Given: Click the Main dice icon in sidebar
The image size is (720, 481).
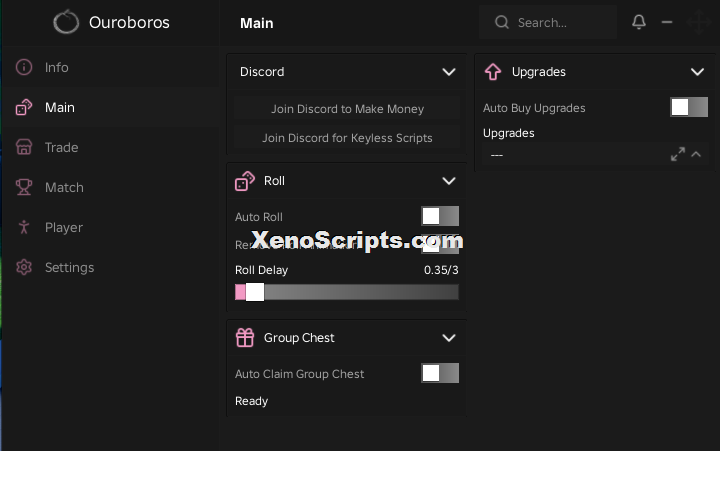Looking at the screenshot, I should [x=24, y=107].
